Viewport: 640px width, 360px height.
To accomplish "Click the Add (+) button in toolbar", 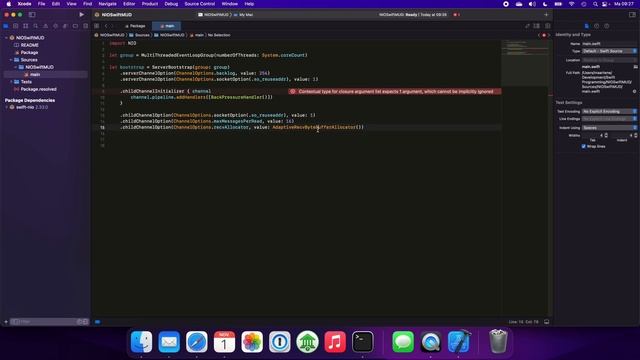I will [x=546, y=14].
